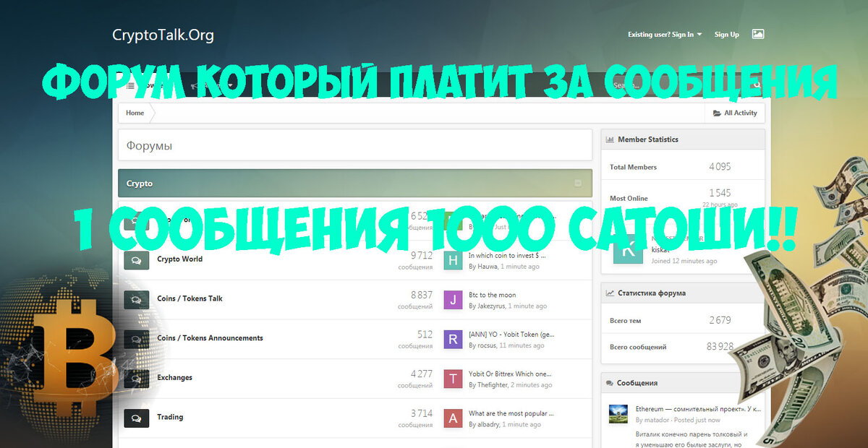Open All Activity feed
The height and width of the screenshot is (448, 868).
[735, 113]
